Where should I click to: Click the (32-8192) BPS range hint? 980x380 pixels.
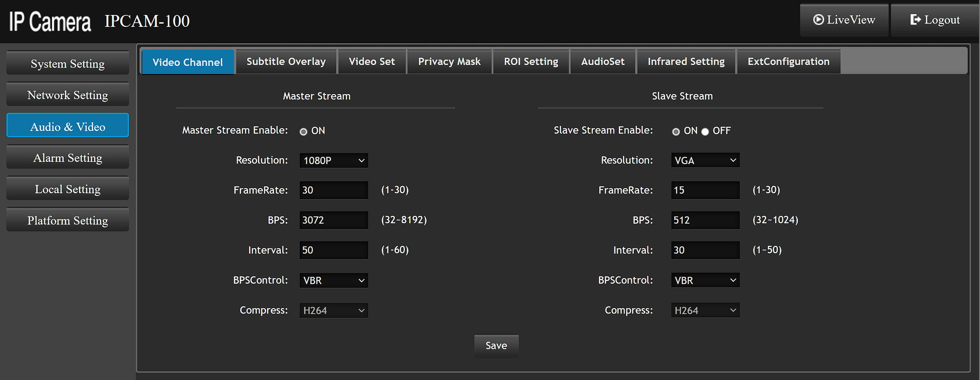click(x=404, y=220)
